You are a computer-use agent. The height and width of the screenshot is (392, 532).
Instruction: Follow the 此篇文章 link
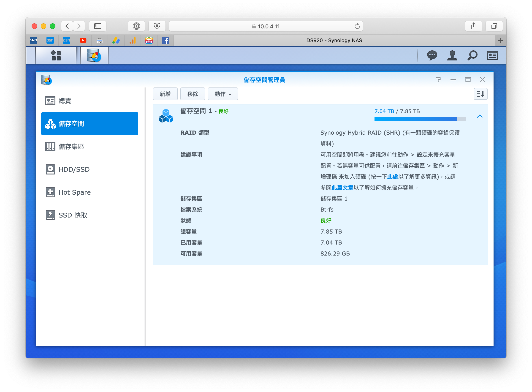pyautogui.click(x=342, y=188)
